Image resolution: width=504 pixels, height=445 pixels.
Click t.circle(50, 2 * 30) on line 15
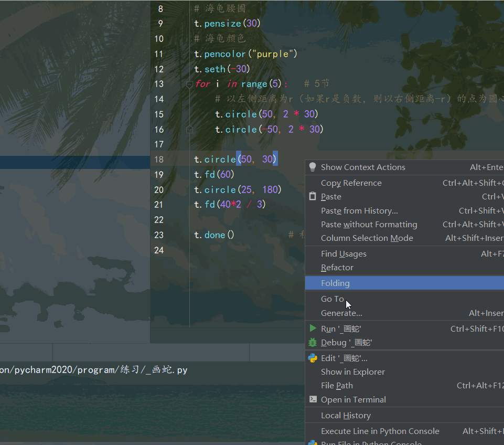(266, 114)
